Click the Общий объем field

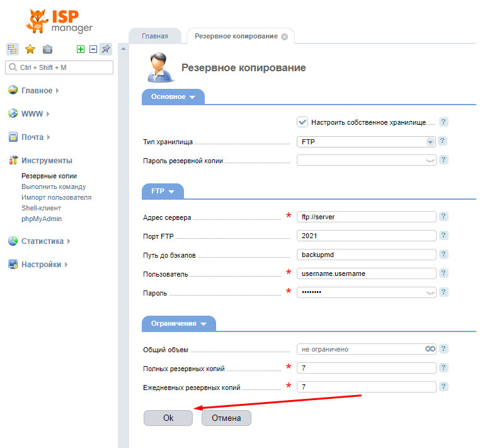pyautogui.click(x=366, y=349)
